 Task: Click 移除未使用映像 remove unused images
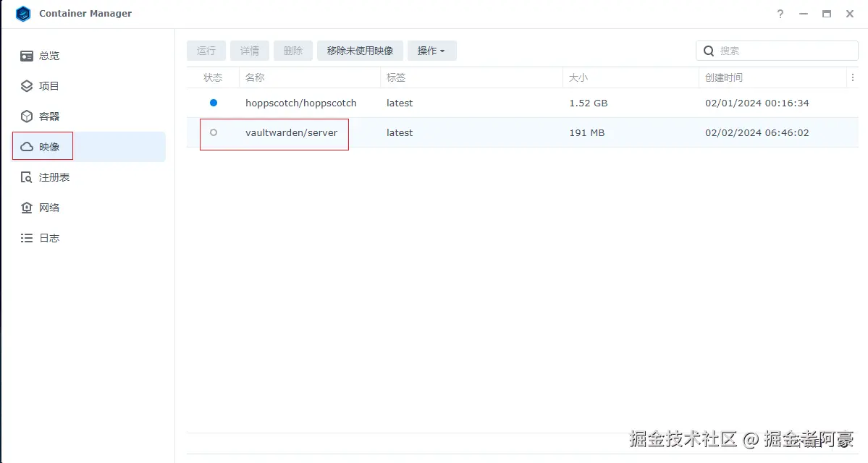click(x=360, y=51)
